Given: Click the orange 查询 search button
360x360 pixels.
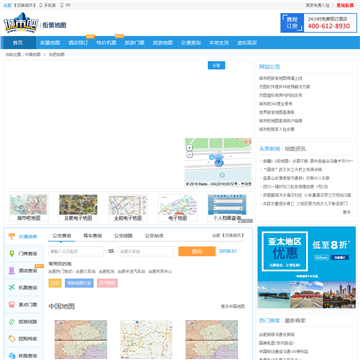Looking at the screenshot, I should click(197, 251).
